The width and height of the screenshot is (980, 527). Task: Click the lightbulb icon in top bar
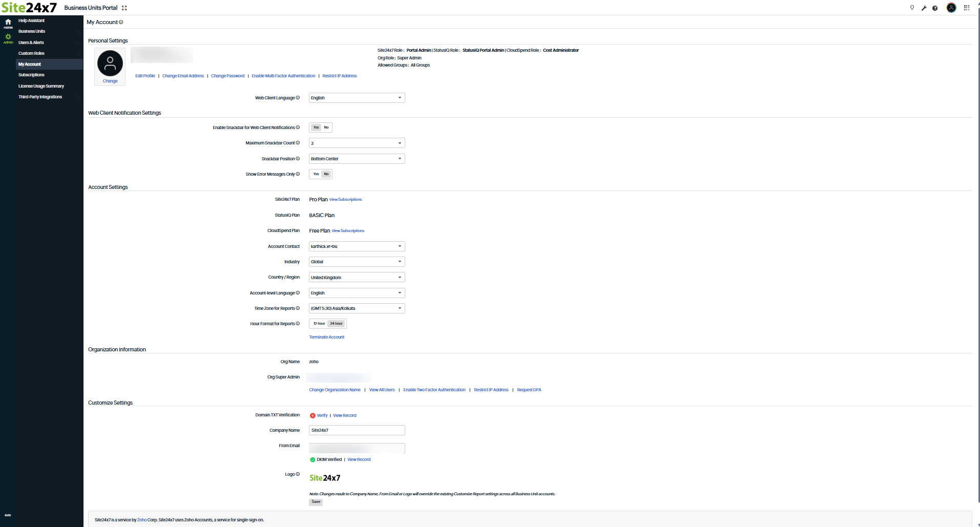912,8
